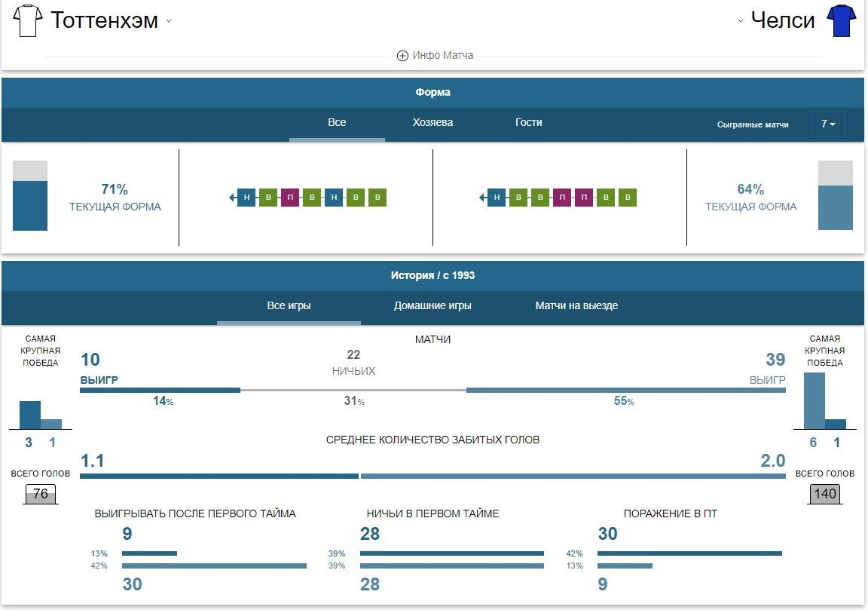The height and width of the screenshot is (610, 868).
Task: Click the 14% win share bar segment
Action: tap(160, 390)
